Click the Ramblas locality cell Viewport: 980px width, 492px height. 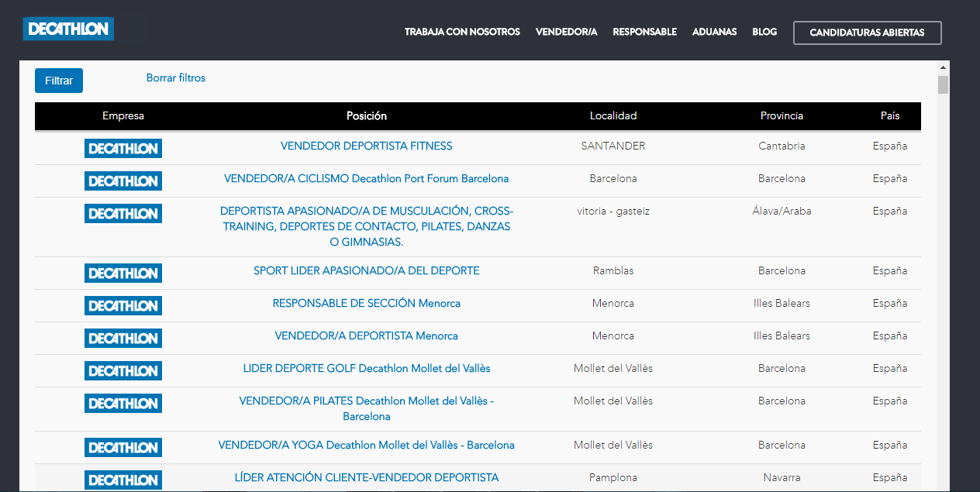pos(613,271)
